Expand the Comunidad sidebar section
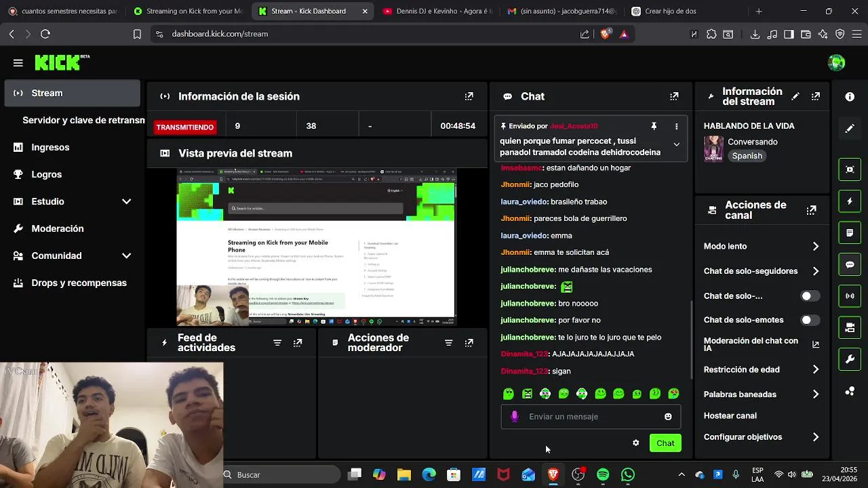 pyautogui.click(x=126, y=256)
